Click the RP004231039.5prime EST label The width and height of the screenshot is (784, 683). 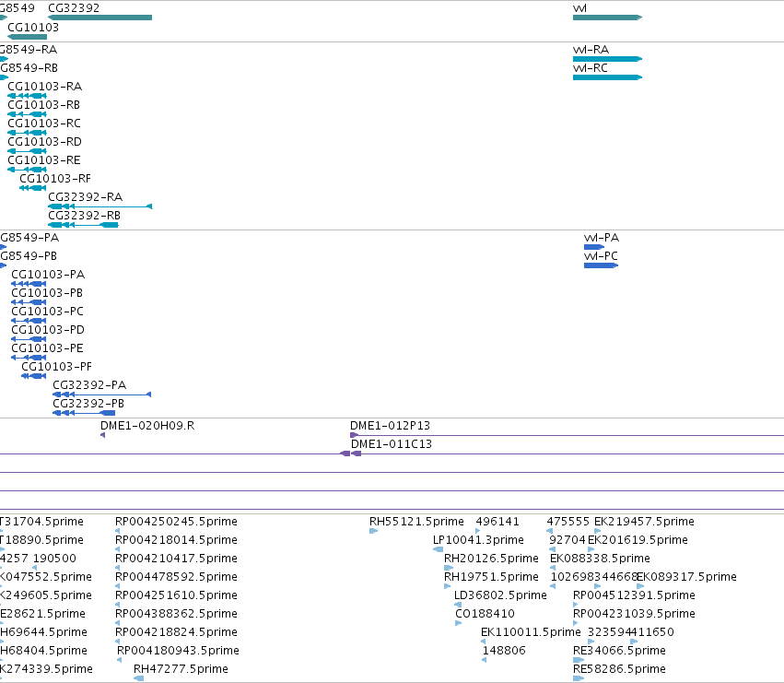pyautogui.click(x=634, y=615)
